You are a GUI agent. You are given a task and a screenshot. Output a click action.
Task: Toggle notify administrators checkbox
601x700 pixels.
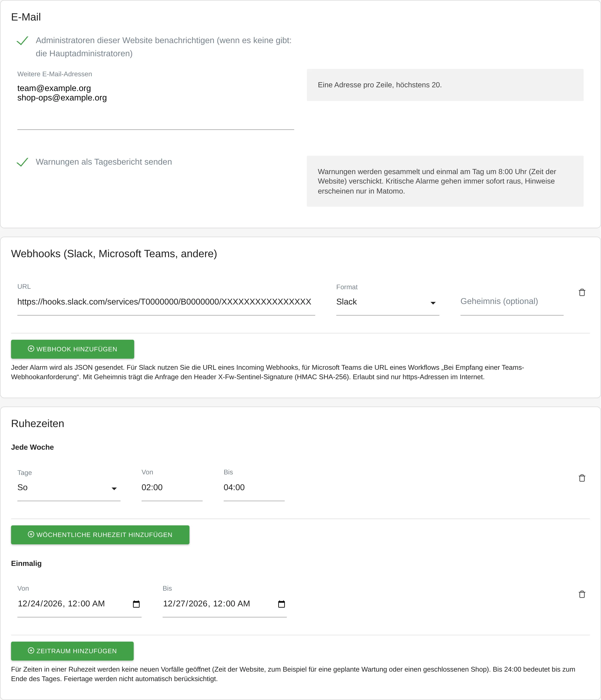coord(22,41)
